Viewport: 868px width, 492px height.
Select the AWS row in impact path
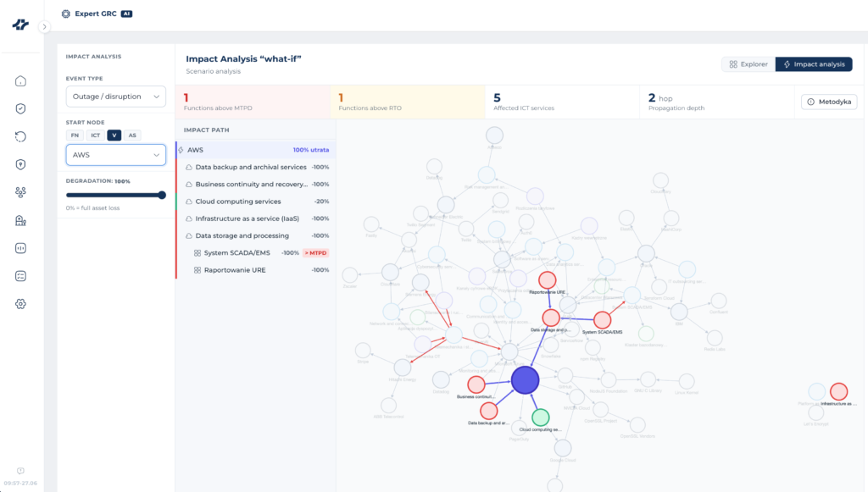click(x=256, y=150)
